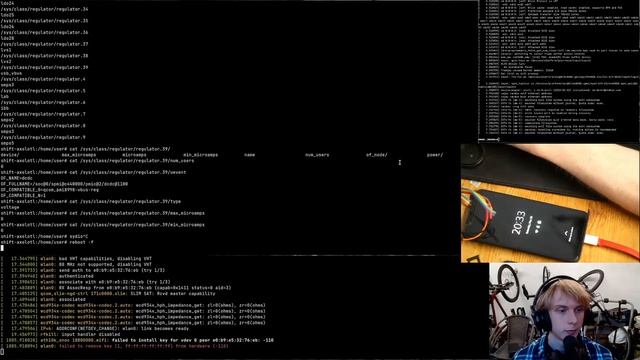Click the 'wlan0: associated' log line
This screenshot has width=640, height=360.
pos(43,299)
